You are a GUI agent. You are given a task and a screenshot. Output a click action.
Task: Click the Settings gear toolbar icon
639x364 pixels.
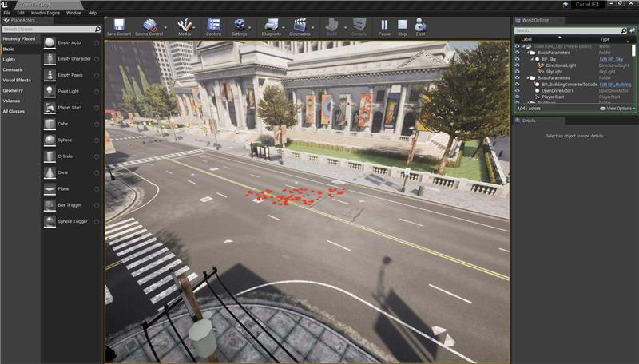(238, 25)
